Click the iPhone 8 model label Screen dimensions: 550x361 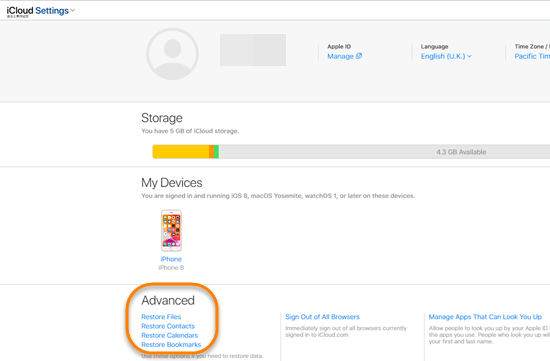pyautogui.click(x=171, y=268)
